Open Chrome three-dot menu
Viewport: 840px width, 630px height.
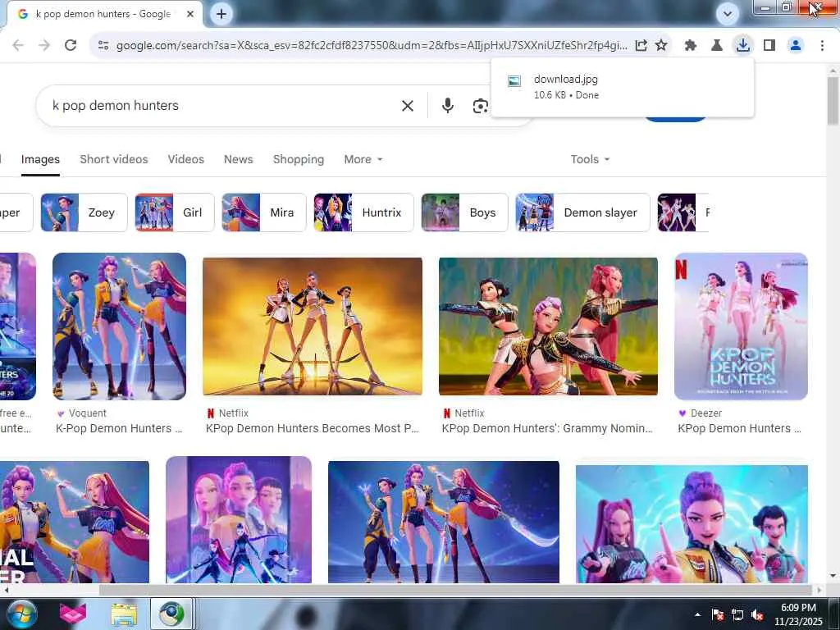(x=822, y=46)
